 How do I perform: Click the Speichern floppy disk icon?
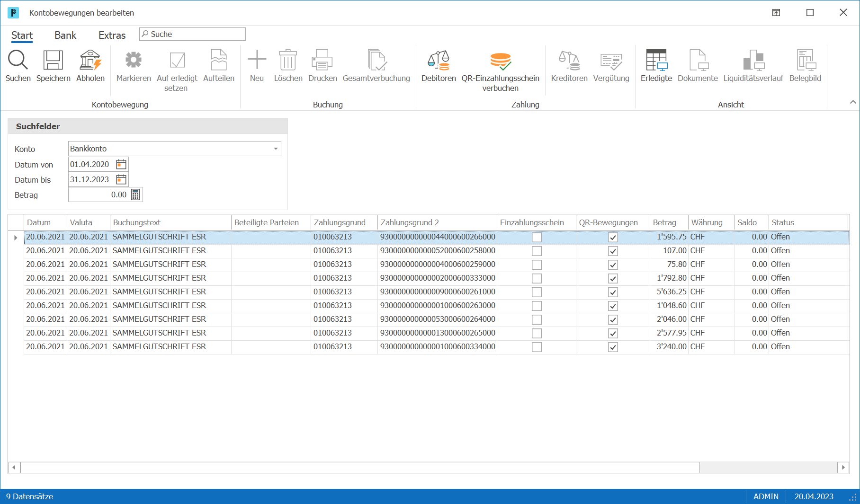[x=53, y=60]
